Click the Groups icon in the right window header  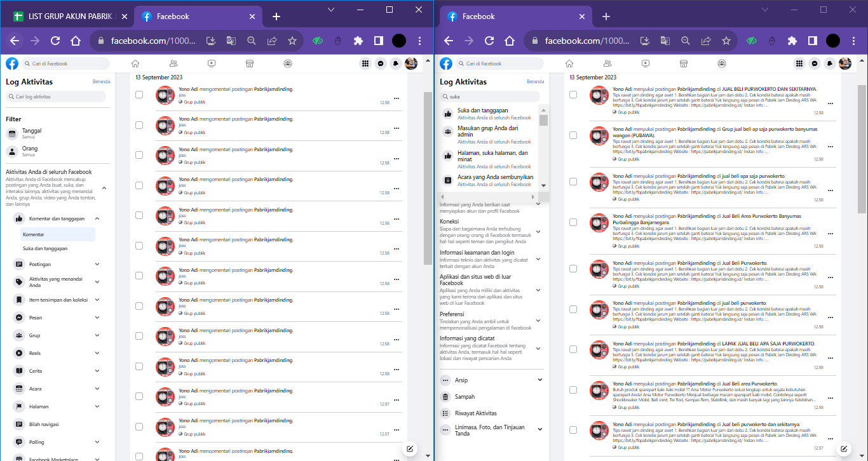click(722, 63)
